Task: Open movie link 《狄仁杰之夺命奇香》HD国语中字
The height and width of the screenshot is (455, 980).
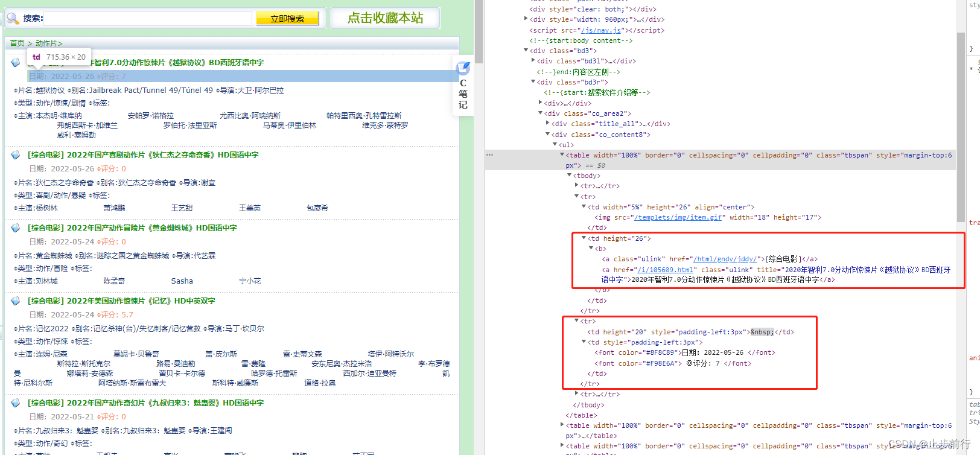Action: [x=163, y=155]
